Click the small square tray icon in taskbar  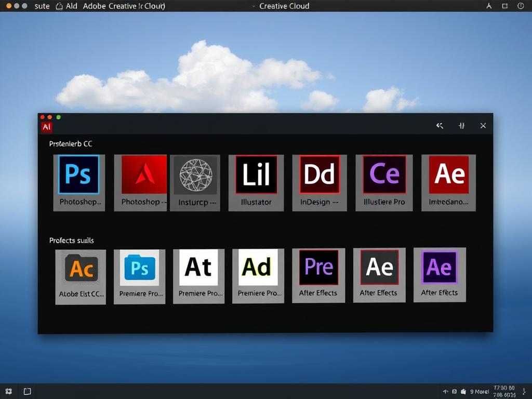pos(455,391)
